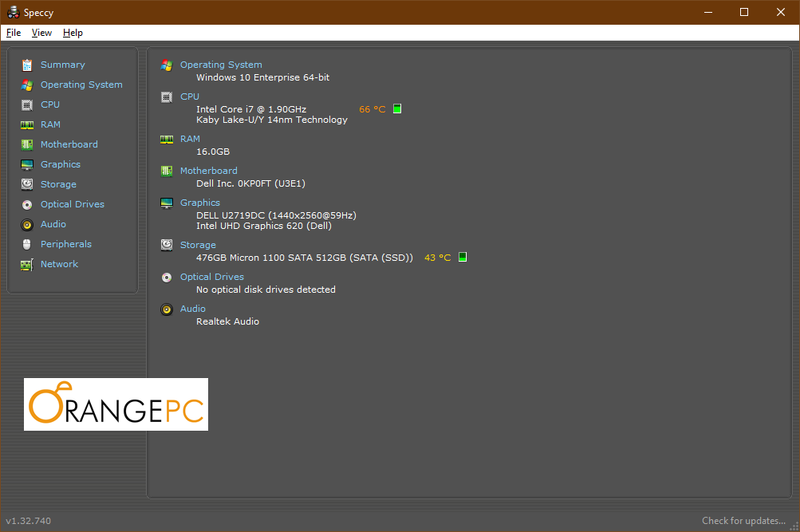800x532 pixels.
Task: Click the Optical Drives disc icon in summary panel
Action: [x=167, y=277]
